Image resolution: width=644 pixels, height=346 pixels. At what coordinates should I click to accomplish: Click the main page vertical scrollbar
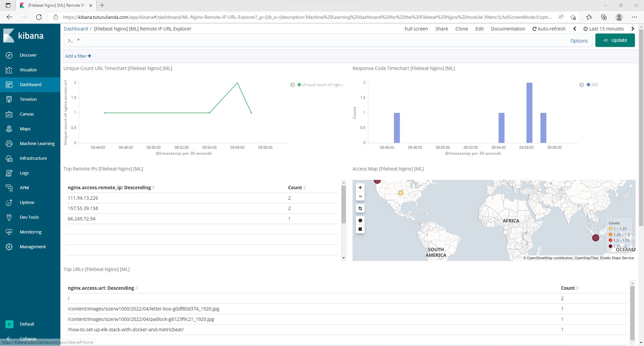(x=641, y=127)
